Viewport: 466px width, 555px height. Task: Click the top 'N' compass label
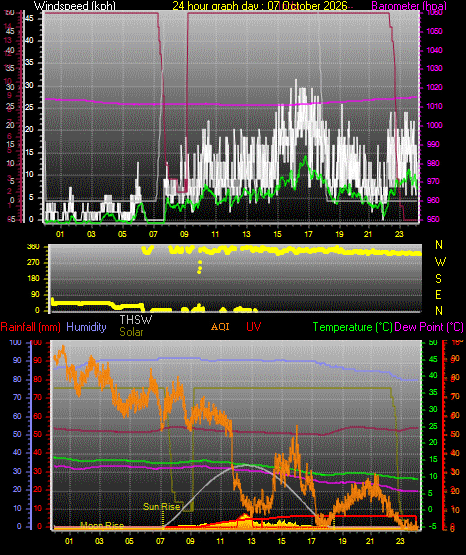pyautogui.click(x=439, y=245)
